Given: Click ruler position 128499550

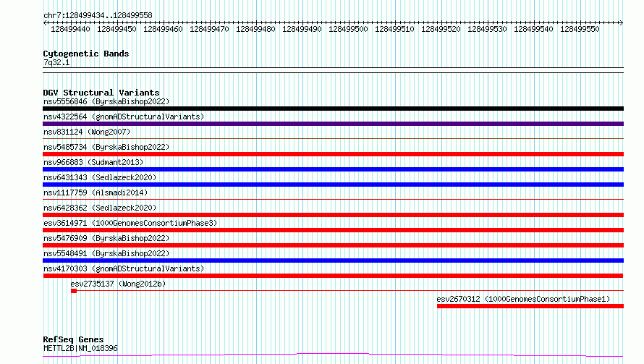Looking at the screenshot, I should [x=580, y=29].
